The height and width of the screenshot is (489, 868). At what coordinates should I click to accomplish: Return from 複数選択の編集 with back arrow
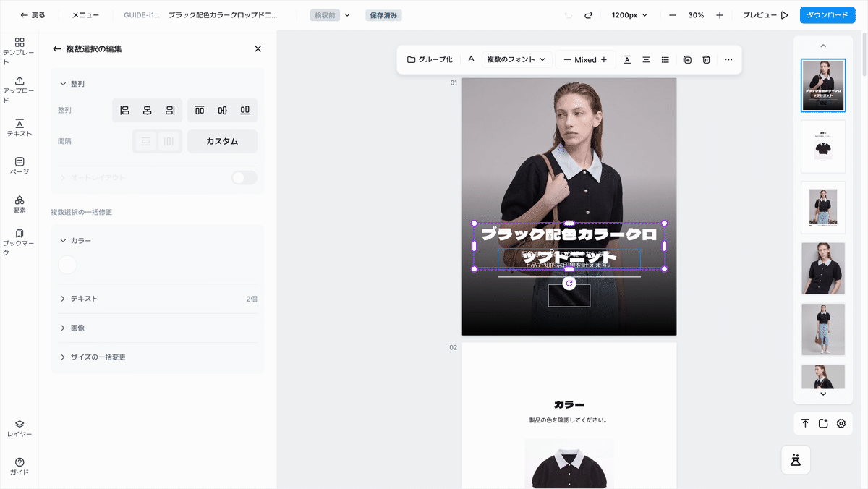(57, 49)
